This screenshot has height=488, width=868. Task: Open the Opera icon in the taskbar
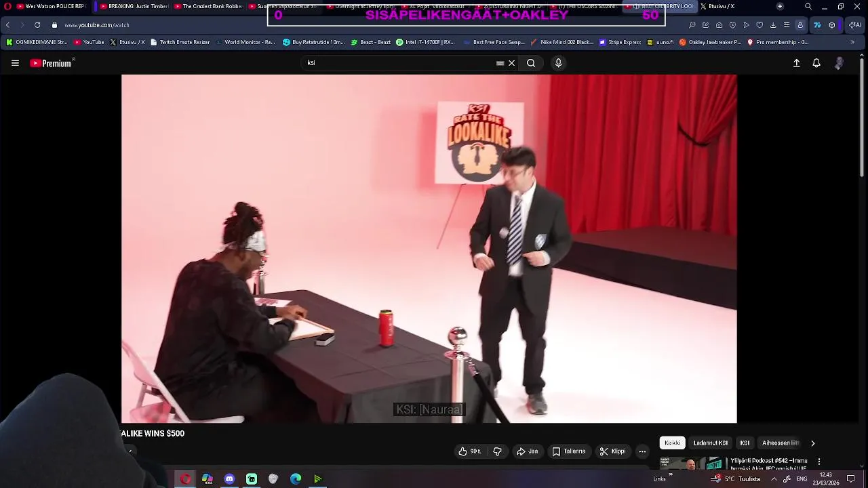point(185,479)
